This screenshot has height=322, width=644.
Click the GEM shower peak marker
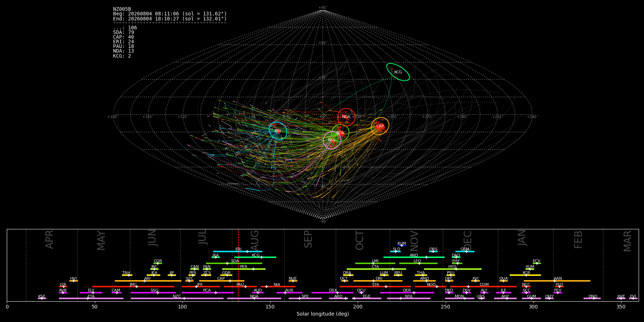click(x=466, y=252)
